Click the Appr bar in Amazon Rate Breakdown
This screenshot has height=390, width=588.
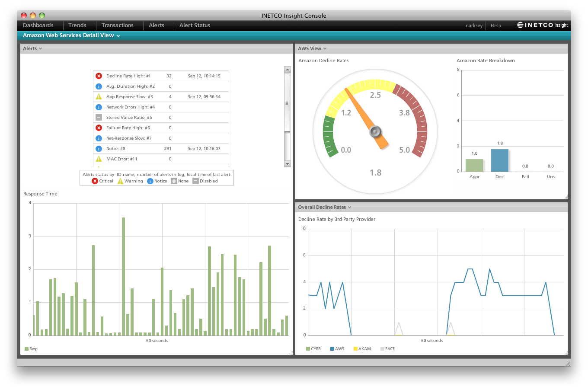[x=474, y=166]
